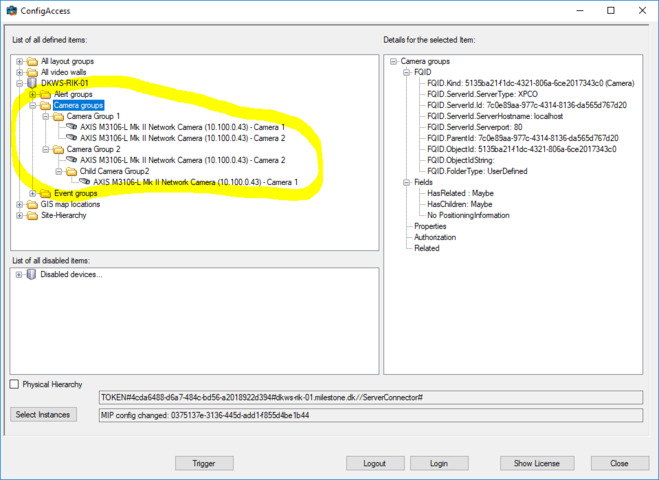Click the Disabled devices icon
The height and width of the screenshot is (480, 659).
click(31, 274)
